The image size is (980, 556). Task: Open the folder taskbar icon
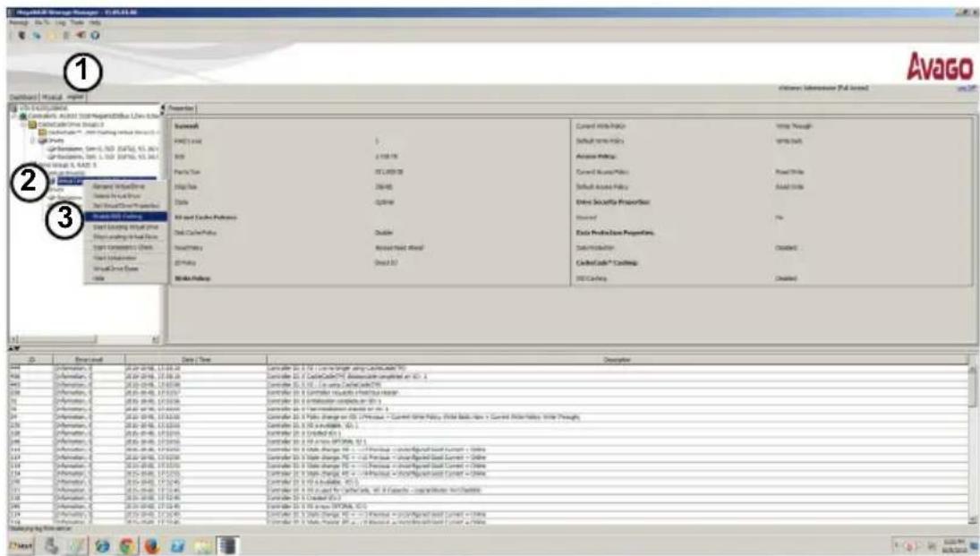click(x=203, y=546)
